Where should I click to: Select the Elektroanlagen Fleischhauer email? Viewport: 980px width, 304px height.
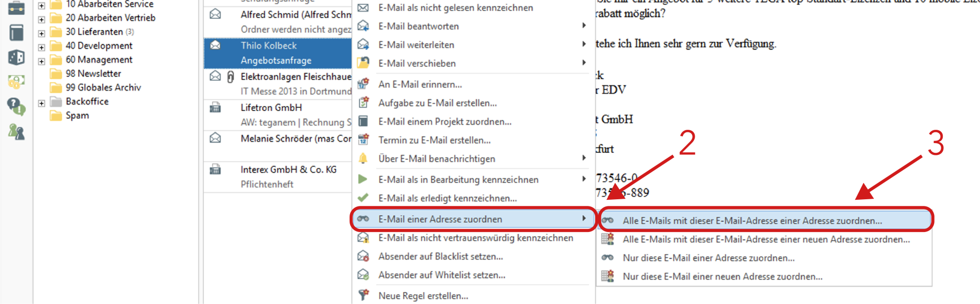(x=278, y=84)
